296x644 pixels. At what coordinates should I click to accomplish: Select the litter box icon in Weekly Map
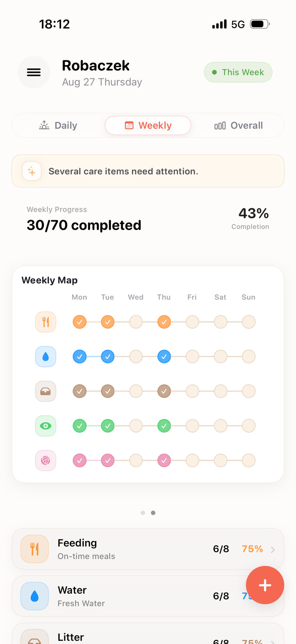tap(46, 391)
